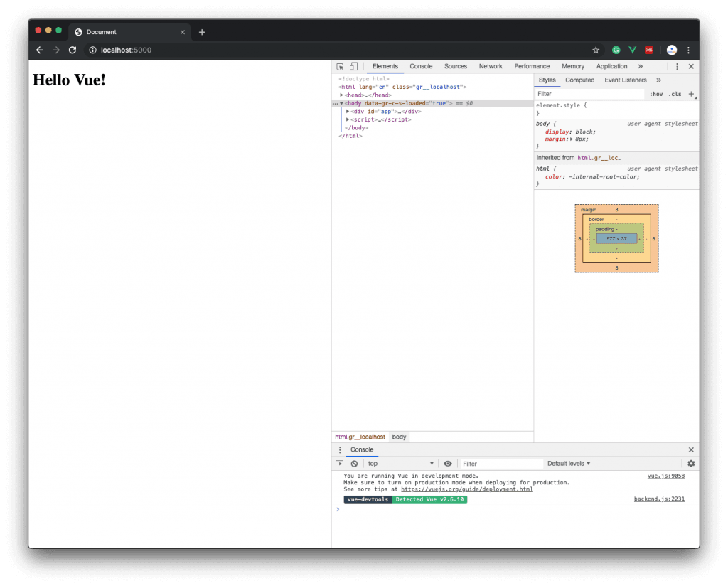Image resolution: width=728 pixels, height=586 pixels.
Task: Click the browser back arrow
Action: tap(40, 50)
